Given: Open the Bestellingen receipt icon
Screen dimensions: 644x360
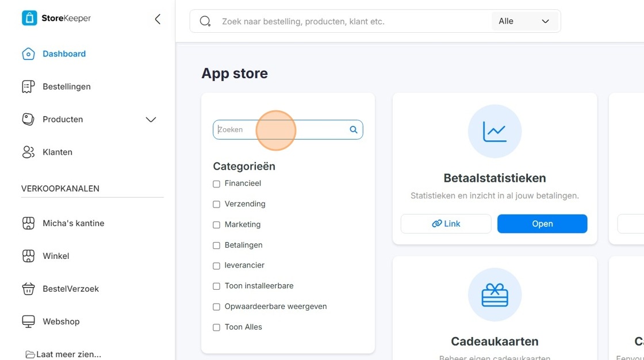Looking at the screenshot, I should click(x=28, y=87).
